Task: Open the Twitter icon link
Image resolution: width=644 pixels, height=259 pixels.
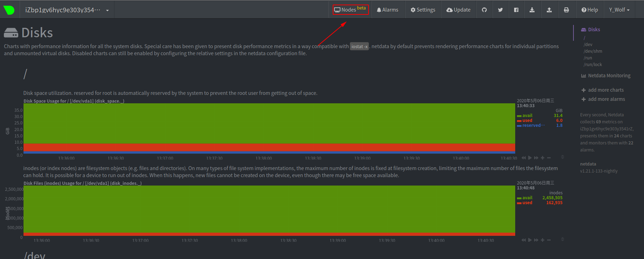Action: coord(500,10)
